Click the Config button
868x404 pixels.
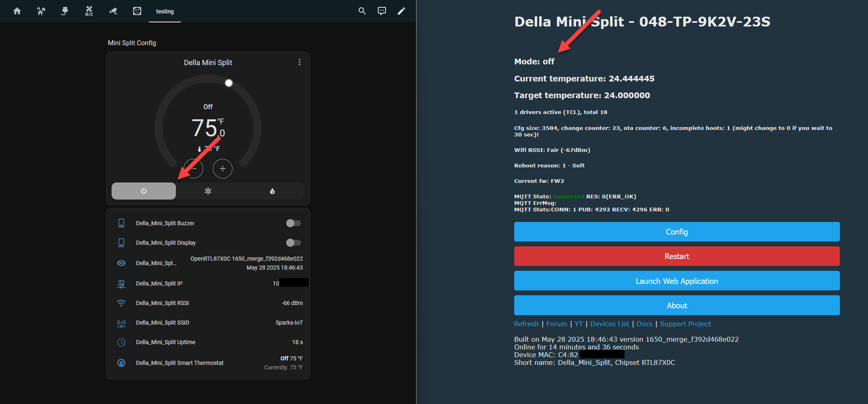tap(677, 232)
